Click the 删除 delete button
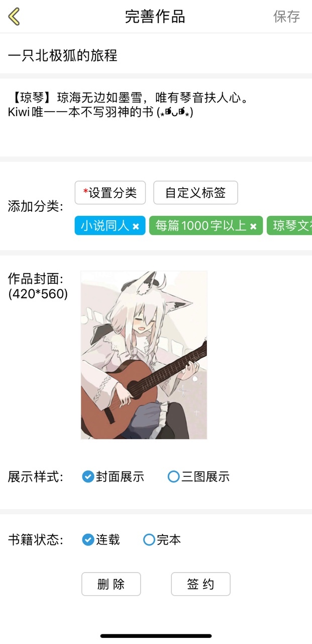This screenshot has width=312, height=644. coord(111,584)
